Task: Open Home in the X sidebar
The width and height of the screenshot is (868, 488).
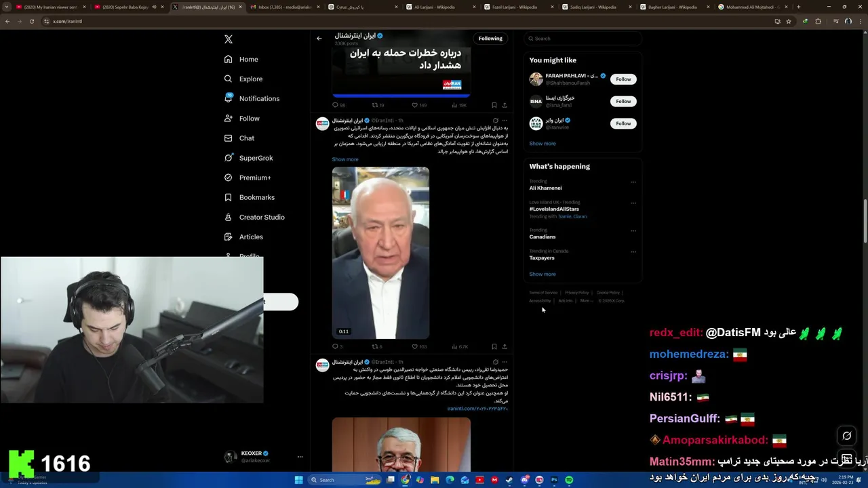Action: (241, 59)
